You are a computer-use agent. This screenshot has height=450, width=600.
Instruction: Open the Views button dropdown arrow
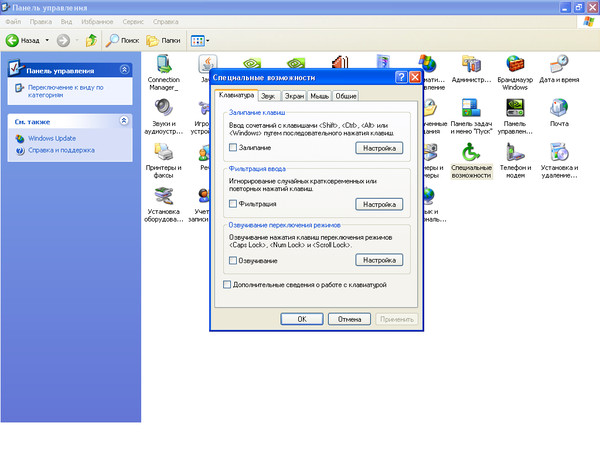pyautogui.click(x=208, y=41)
